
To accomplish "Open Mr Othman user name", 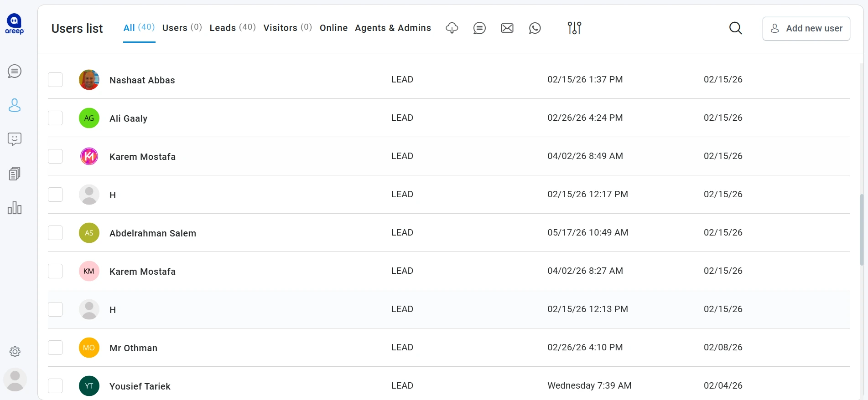I will (134, 348).
